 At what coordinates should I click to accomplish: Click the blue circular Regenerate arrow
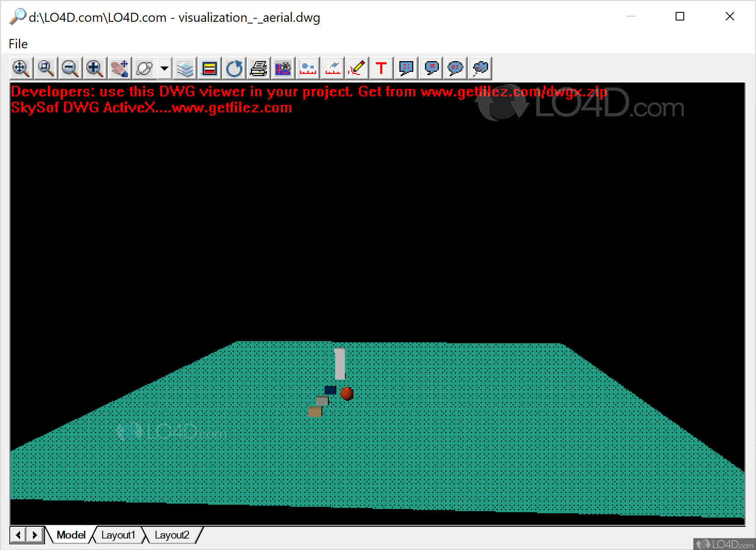pos(234,68)
